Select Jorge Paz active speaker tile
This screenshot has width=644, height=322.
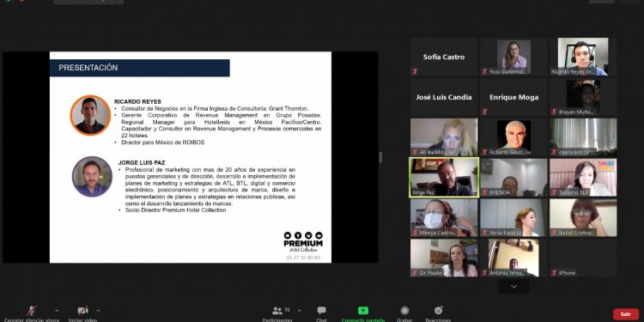coord(444,178)
